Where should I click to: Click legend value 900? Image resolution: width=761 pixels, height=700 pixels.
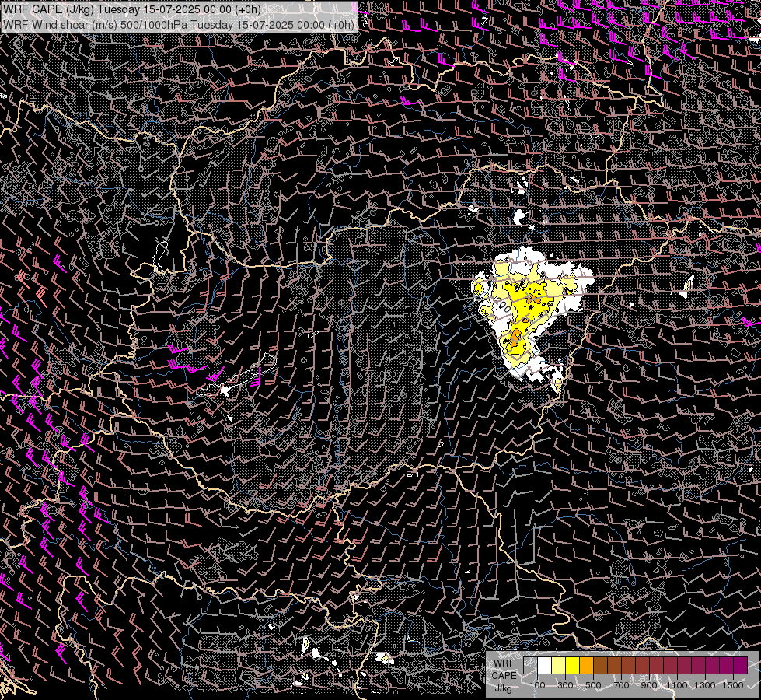click(649, 685)
